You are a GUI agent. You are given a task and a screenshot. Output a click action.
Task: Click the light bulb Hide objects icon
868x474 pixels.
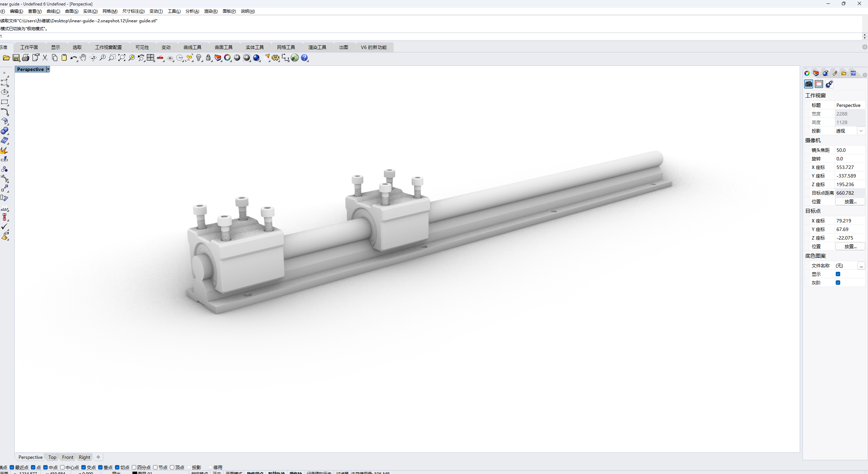click(199, 58)
